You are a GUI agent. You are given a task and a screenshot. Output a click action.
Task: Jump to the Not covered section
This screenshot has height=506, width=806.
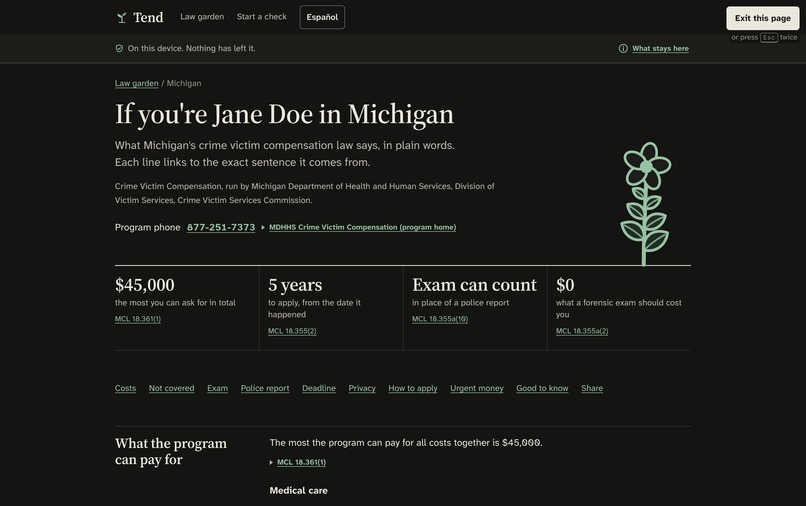172,388
